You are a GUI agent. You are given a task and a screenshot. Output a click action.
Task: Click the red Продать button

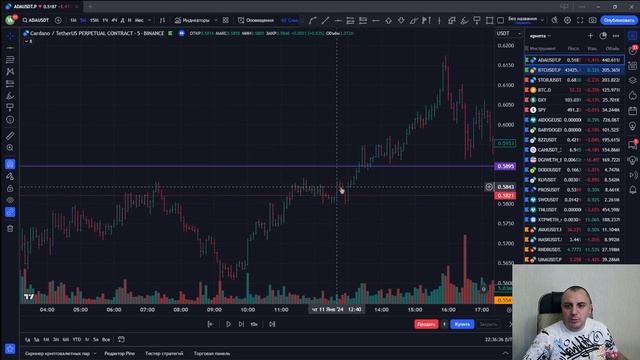coord(426,324)
